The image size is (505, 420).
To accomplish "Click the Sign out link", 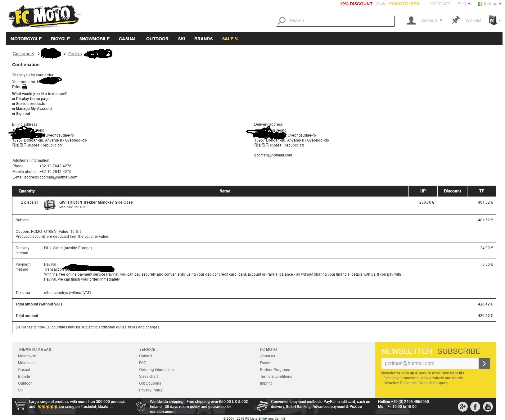I will [23, 114].
